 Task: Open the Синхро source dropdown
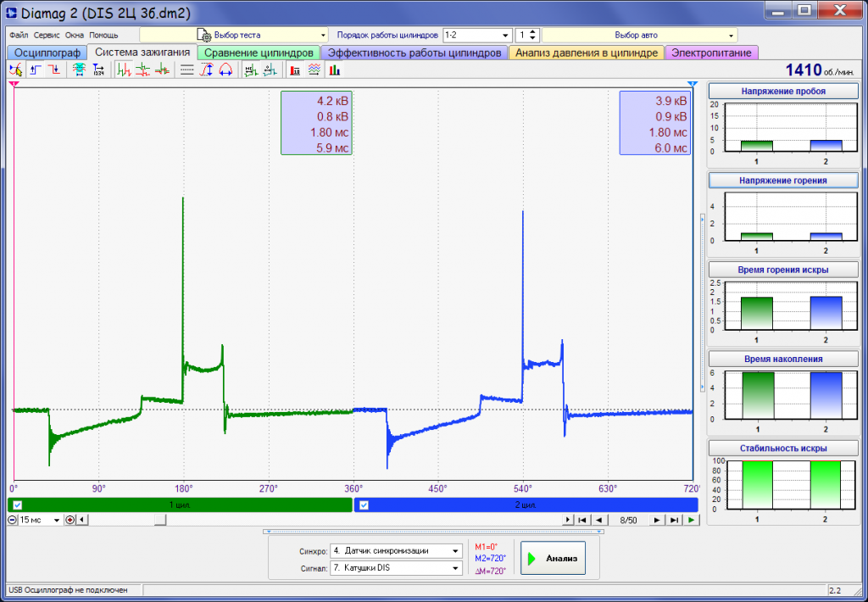coord(396,551)
